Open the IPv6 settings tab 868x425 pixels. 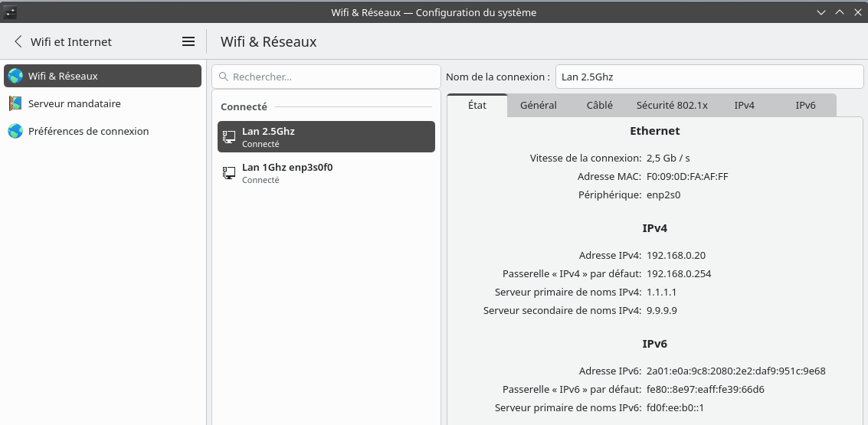click(x=805, y=105)
